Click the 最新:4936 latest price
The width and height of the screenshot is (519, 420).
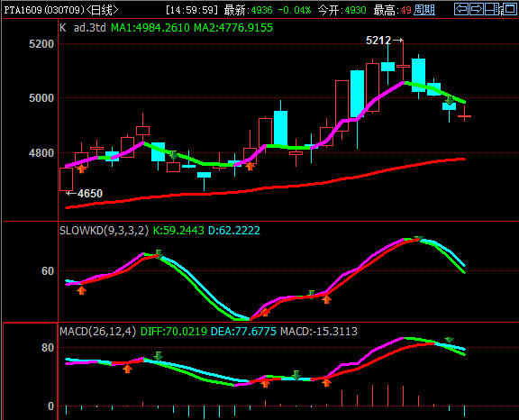(248, 10)
